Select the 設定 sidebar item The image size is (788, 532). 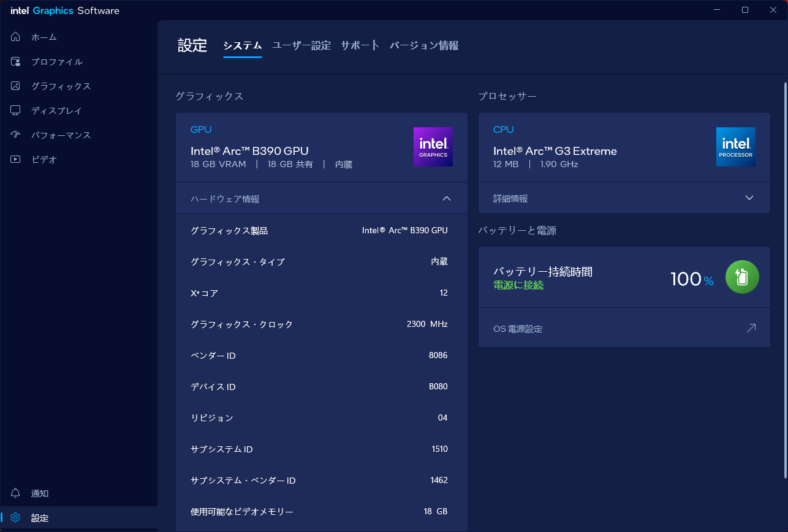pyautogui.click(x=78, y=518)
